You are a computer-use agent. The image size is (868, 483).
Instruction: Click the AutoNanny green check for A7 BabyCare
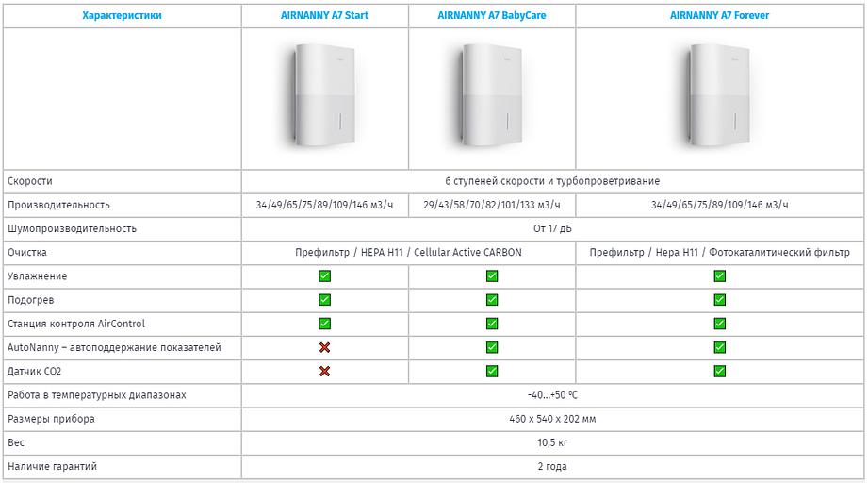tap(491, 347)
